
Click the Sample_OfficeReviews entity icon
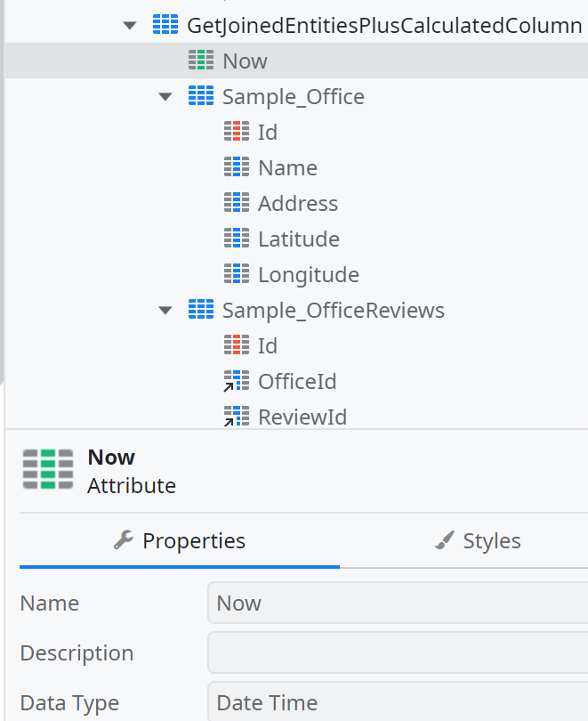(201, 310)
